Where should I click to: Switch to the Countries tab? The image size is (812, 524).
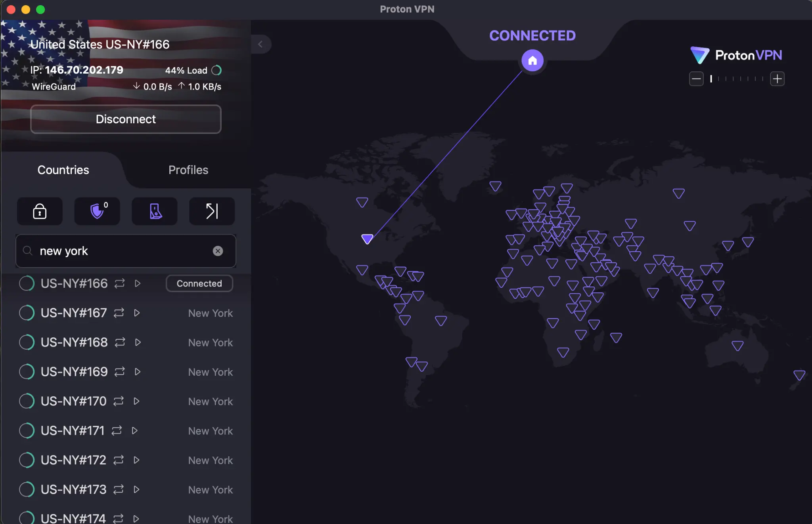(x=63, y=170)
